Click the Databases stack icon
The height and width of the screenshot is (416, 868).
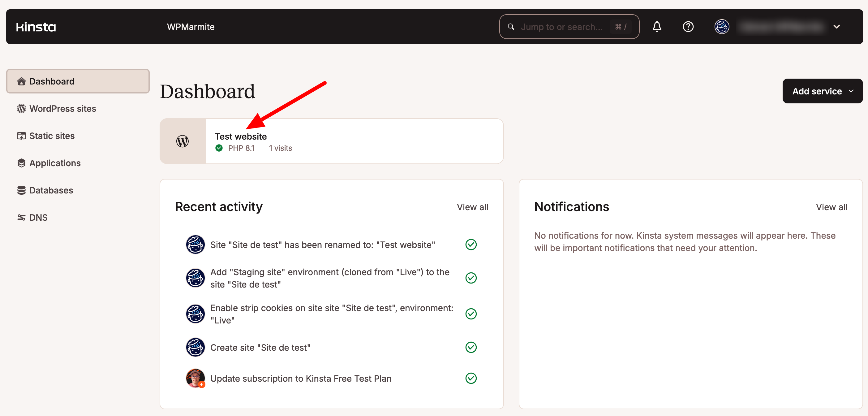[x=21, y=190]
